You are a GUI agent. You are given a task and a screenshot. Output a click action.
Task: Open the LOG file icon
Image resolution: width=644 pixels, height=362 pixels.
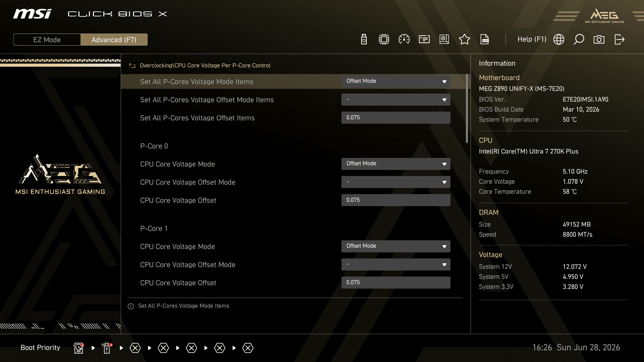click(x=485, y=40)
